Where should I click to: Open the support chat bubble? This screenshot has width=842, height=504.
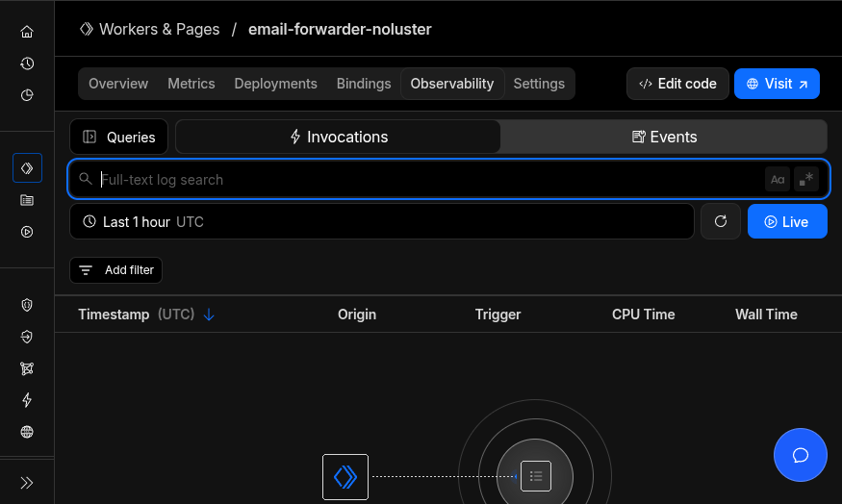pyautogui.click(x=800, y=455)
